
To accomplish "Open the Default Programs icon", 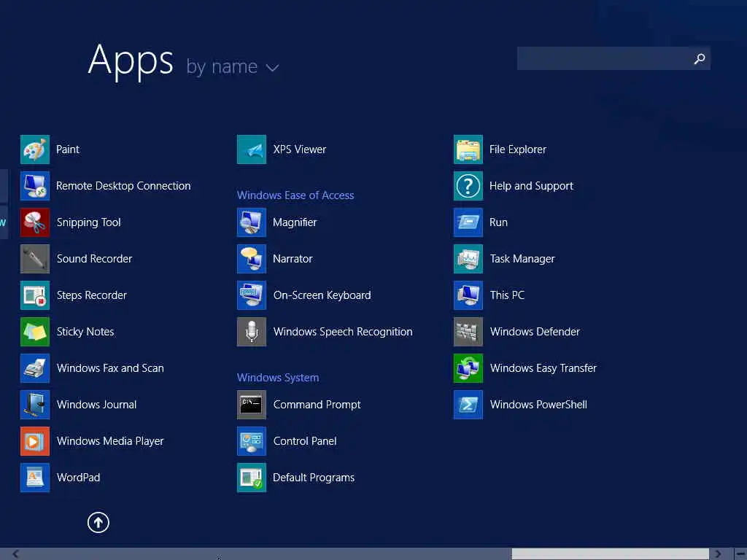I will pyautogui.click(x=252, y=477).
